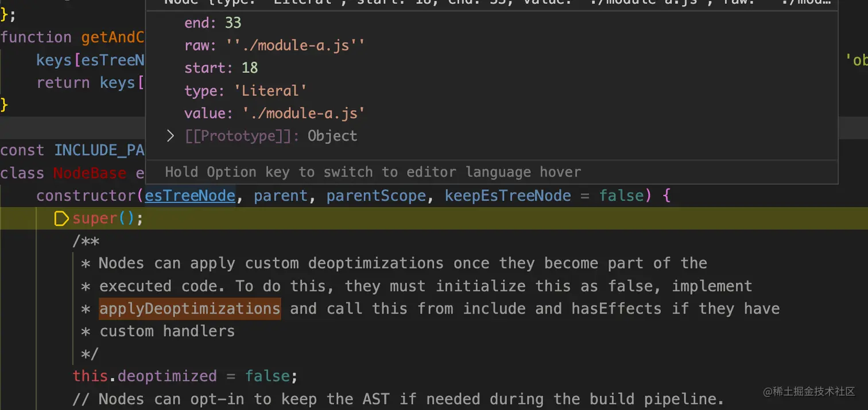868x410 pixels.
Task: Click the parentScope parameter
Action: (x=376, y=196)
